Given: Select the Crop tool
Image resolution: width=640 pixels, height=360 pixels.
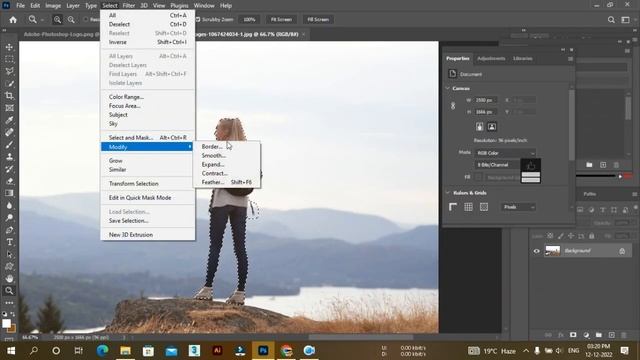Looking at the screenshot, I should [9, 96].
